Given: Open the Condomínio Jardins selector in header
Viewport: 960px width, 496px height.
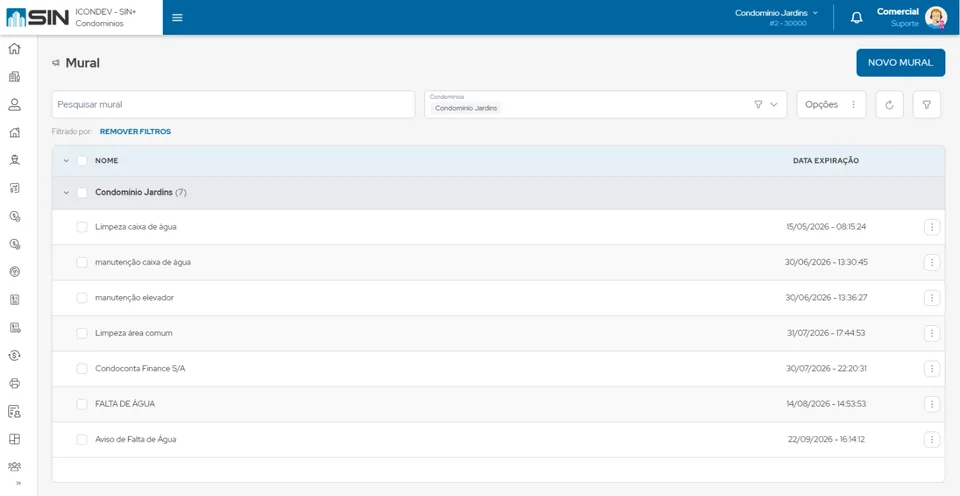Looking at the screenshot, I should (x=776, y=18).
